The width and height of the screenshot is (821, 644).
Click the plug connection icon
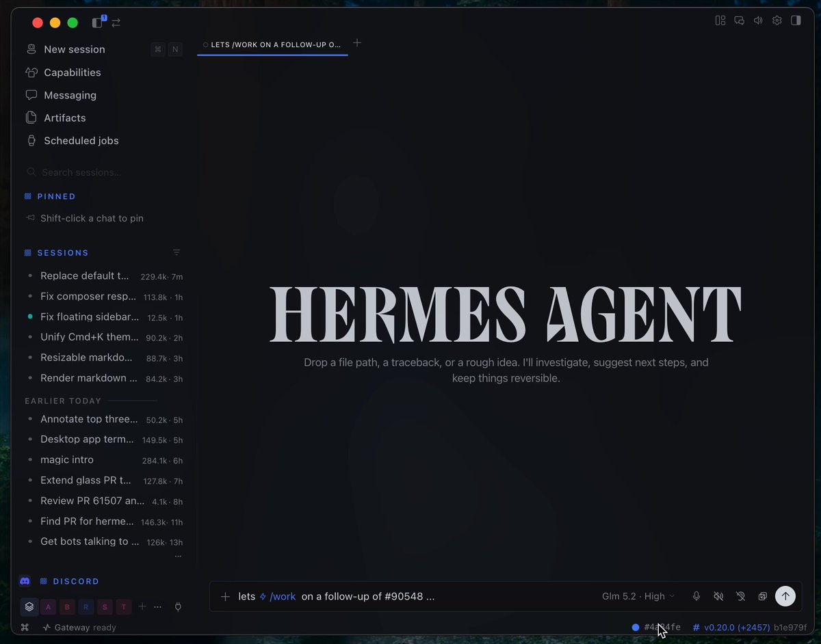(178, 606)
